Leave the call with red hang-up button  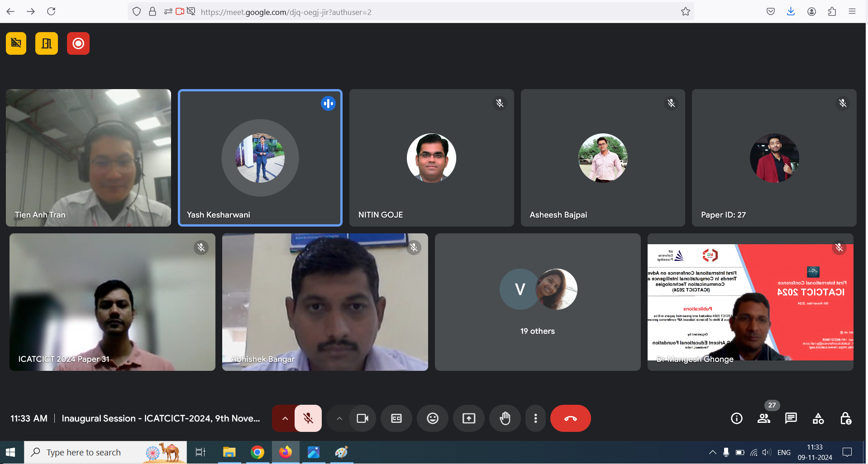point(570,418)
